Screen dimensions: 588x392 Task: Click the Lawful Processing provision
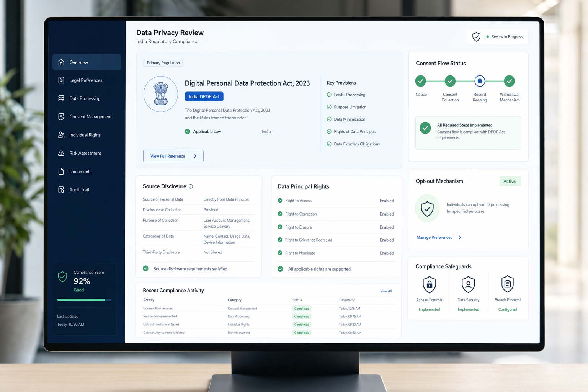click(x=346, y=95)
